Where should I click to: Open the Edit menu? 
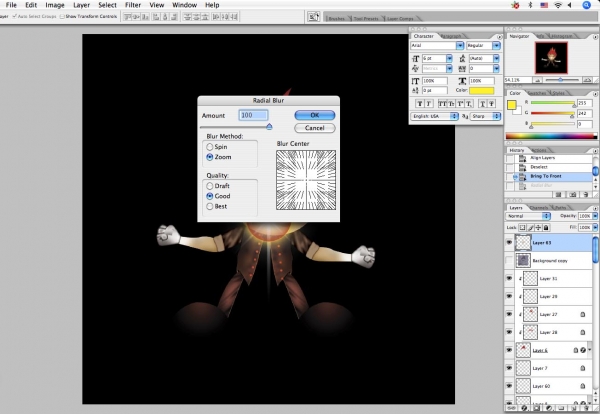click(31, 5)
